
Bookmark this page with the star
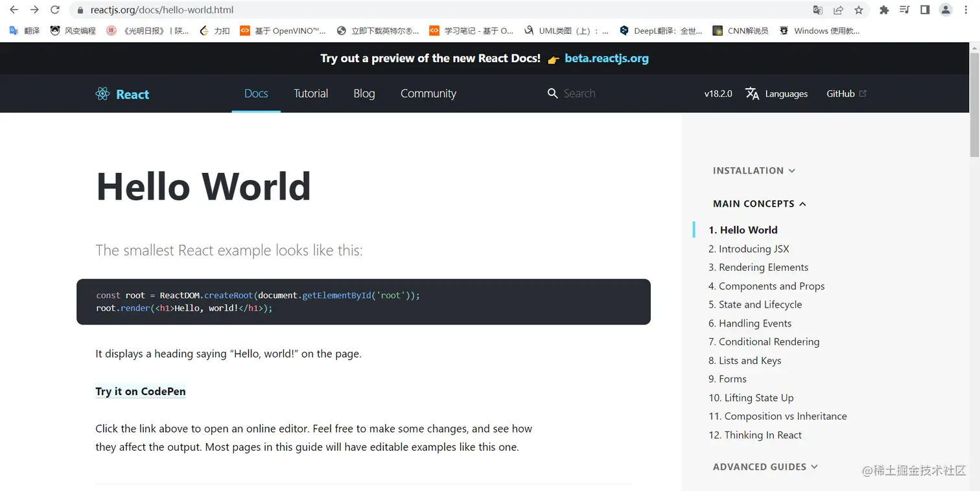[x=859, y=10]
